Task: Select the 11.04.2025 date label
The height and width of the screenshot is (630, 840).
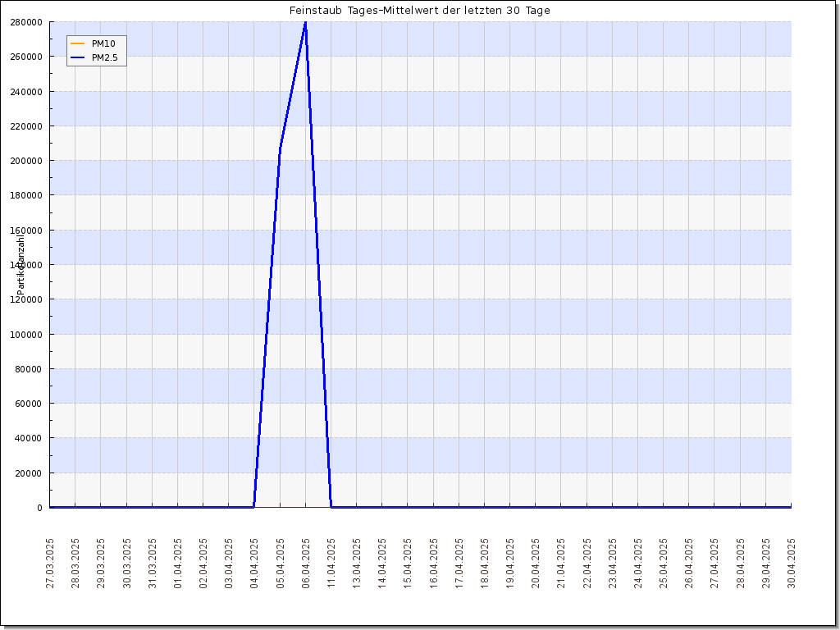Action: coord(331,564)
